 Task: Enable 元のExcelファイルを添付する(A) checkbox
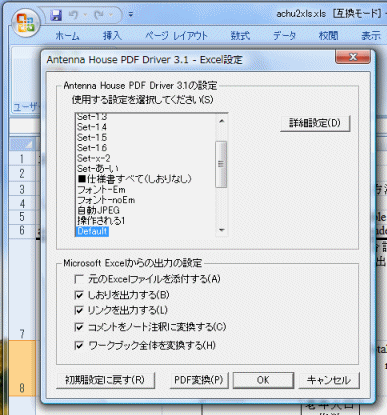pos(79,279)
